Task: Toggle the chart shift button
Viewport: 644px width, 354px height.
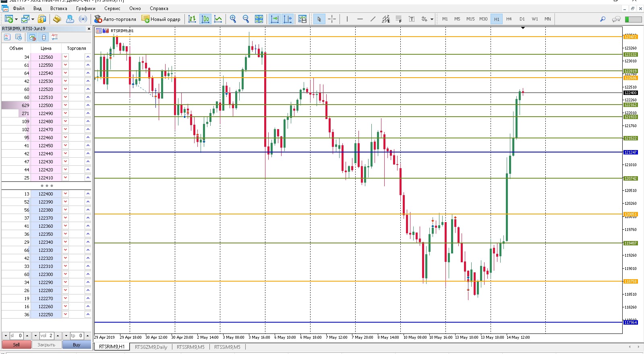Action: tap(288, 19)
